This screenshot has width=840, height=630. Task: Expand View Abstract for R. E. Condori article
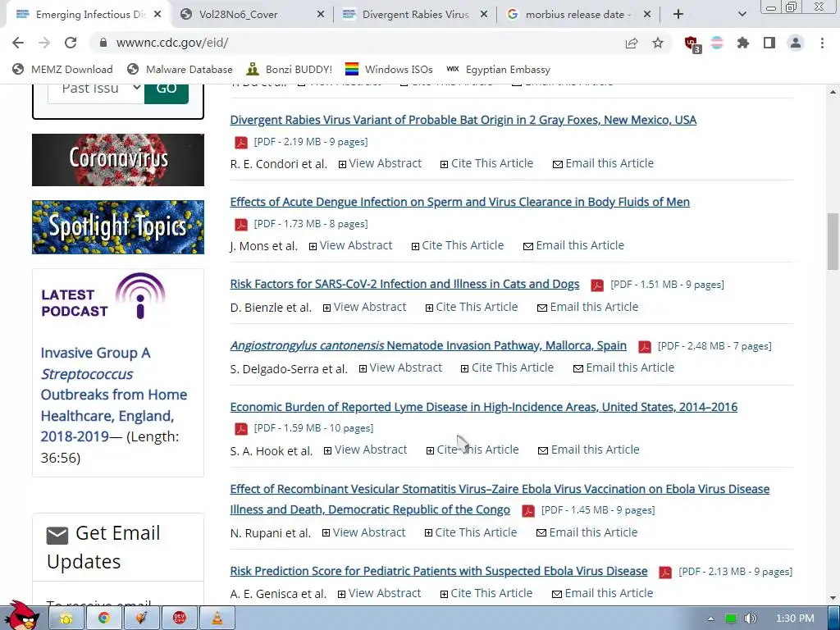click(x=380, y=163)
